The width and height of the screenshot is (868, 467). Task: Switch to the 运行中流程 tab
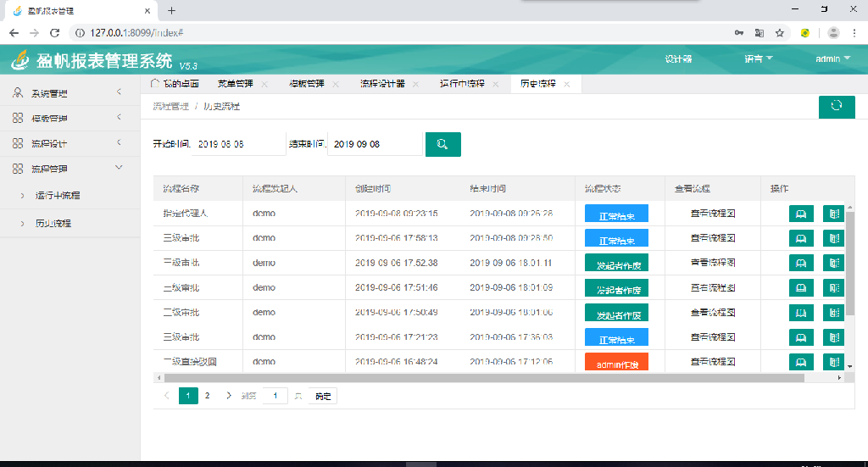(462, 84)
